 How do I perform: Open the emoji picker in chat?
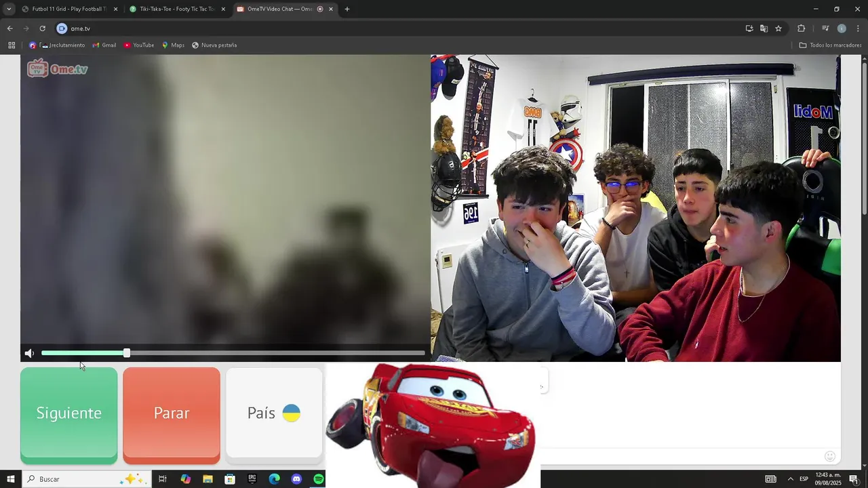click(829, 456)
